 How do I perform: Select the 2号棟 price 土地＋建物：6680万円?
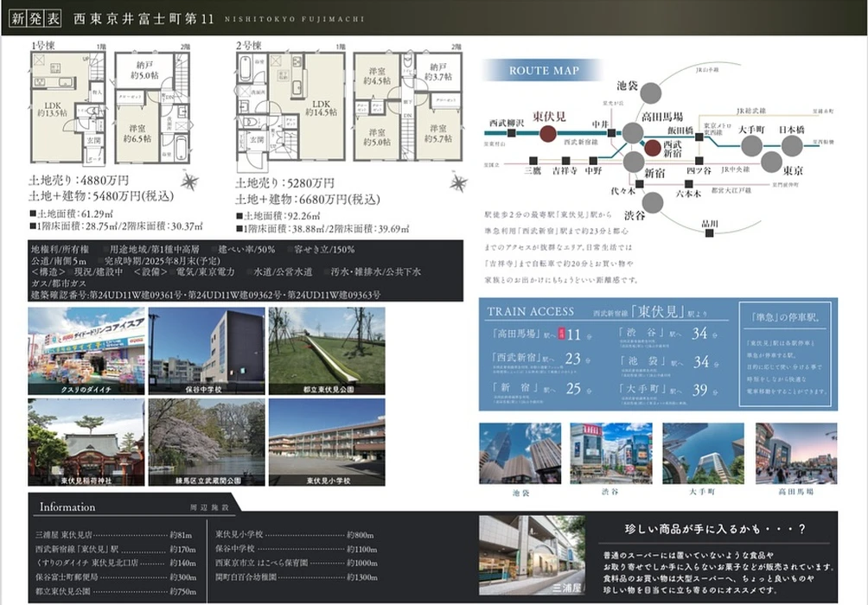(308, 199)
